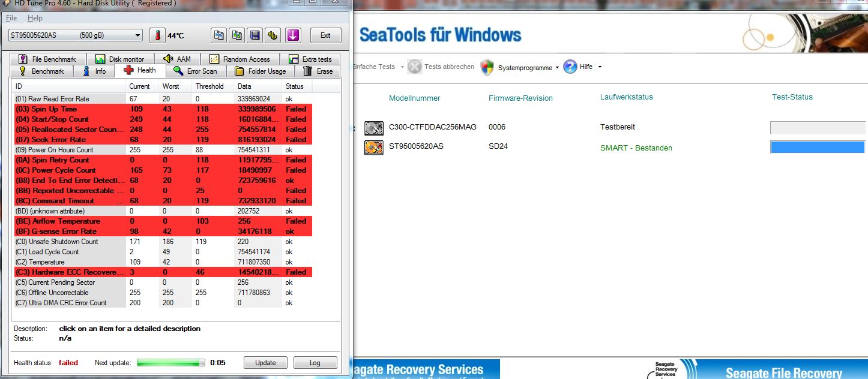Viewport: 868px width, 379px height.
Task: Click the Tests abbrechen cancel icon
Action: coord(415,67)
